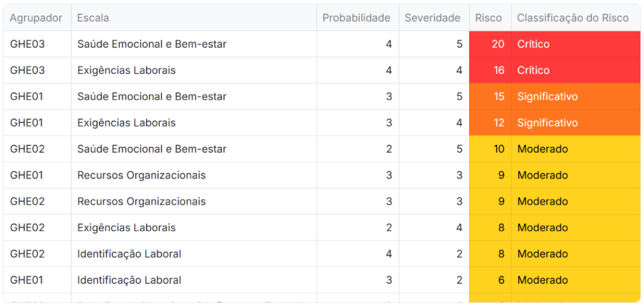Click GHE02 Saúde Emocional e Bem-estar cell
Screen dimensions: 644x306
[152, 149]
